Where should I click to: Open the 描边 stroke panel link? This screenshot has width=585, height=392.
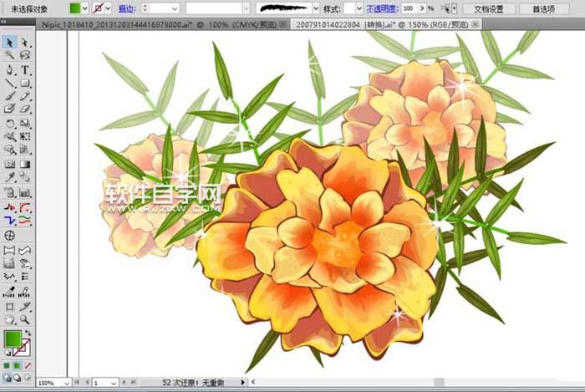click(x=127, y=8)
